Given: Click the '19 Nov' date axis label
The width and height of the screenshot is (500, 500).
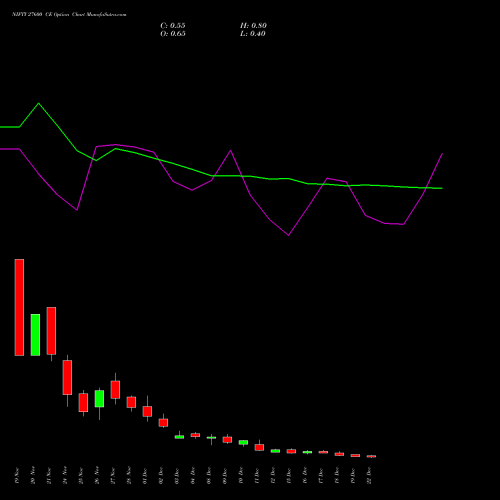Looking at the screenshot, I should click(x=17, y=476).
